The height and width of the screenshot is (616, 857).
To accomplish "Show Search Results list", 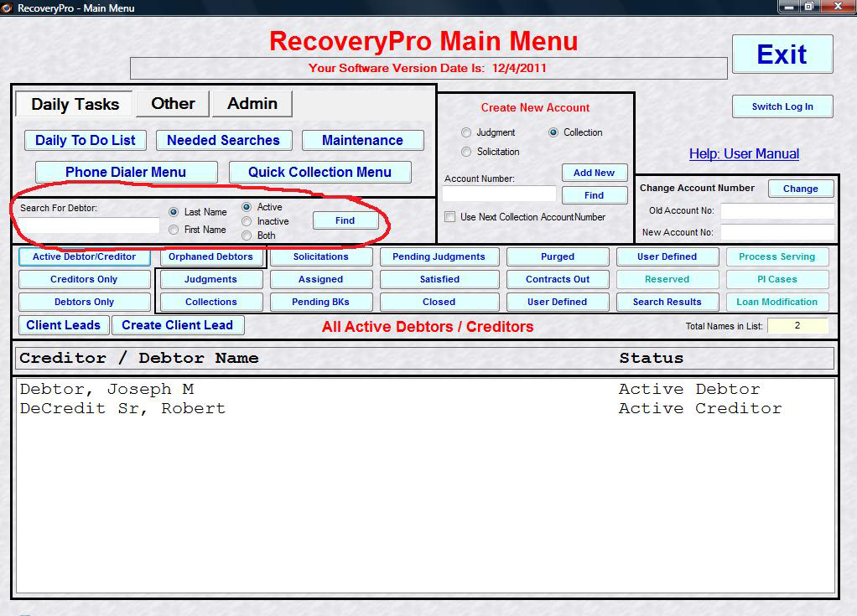I will click(x=667, y=302).
